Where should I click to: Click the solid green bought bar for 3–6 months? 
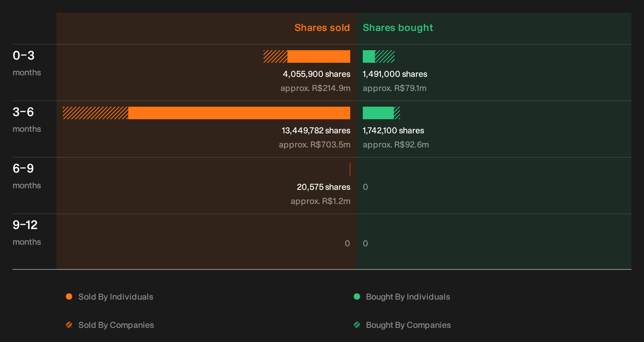(378, 113)
